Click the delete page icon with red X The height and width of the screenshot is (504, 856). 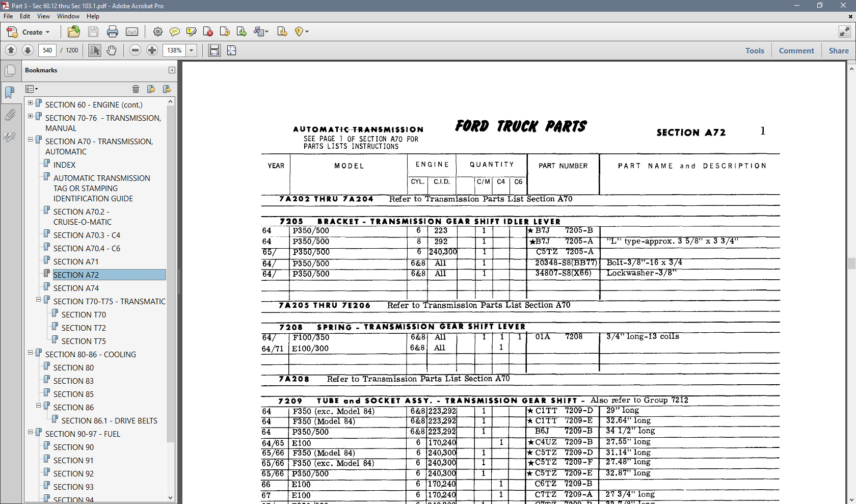pos(208,32)
